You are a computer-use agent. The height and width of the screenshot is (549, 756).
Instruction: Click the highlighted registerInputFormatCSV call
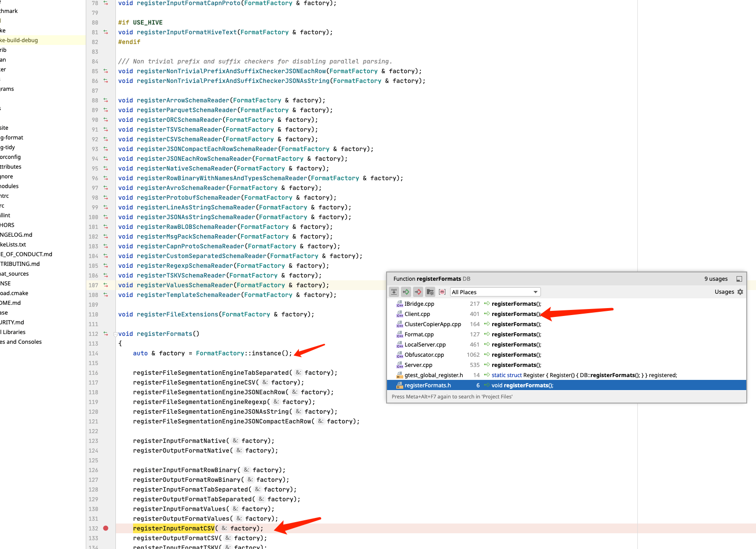[174, 528]
